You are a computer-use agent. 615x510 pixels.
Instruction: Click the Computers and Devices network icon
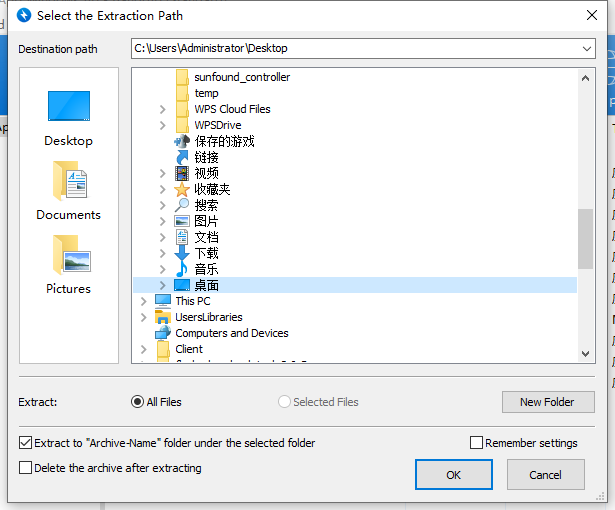point(163,333)
